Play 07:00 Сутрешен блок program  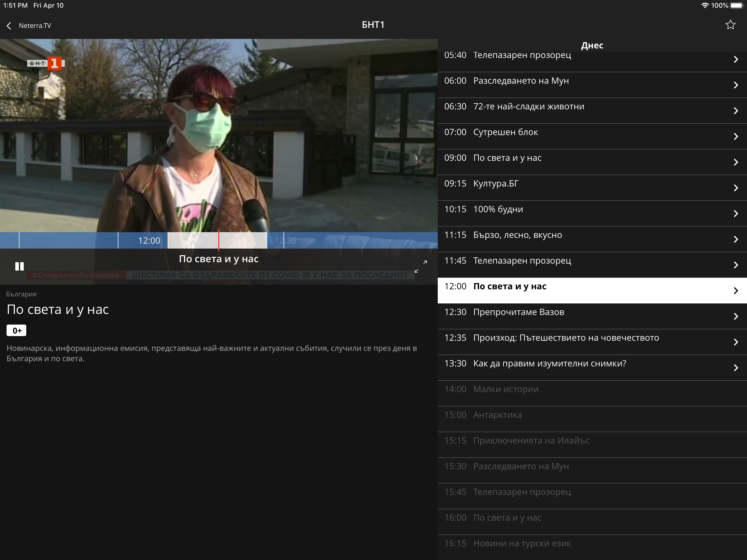point(506,132)
